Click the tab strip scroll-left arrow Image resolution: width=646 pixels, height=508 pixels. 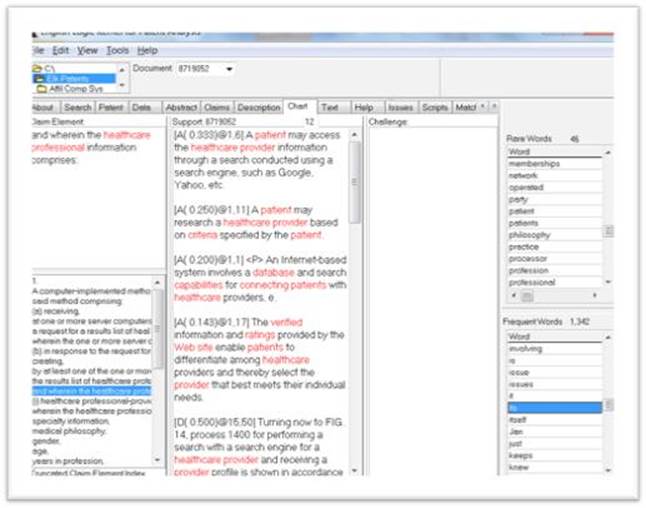click(483, 107)
